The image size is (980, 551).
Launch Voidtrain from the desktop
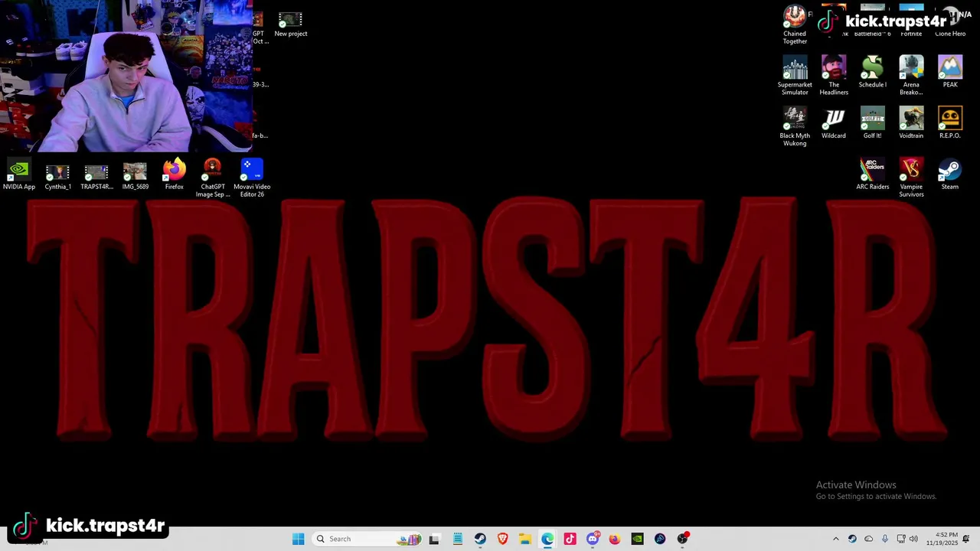911,123
